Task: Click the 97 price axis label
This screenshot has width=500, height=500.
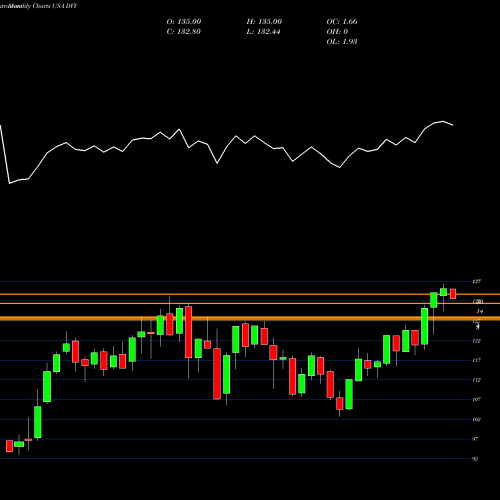Action: [475, 439]
